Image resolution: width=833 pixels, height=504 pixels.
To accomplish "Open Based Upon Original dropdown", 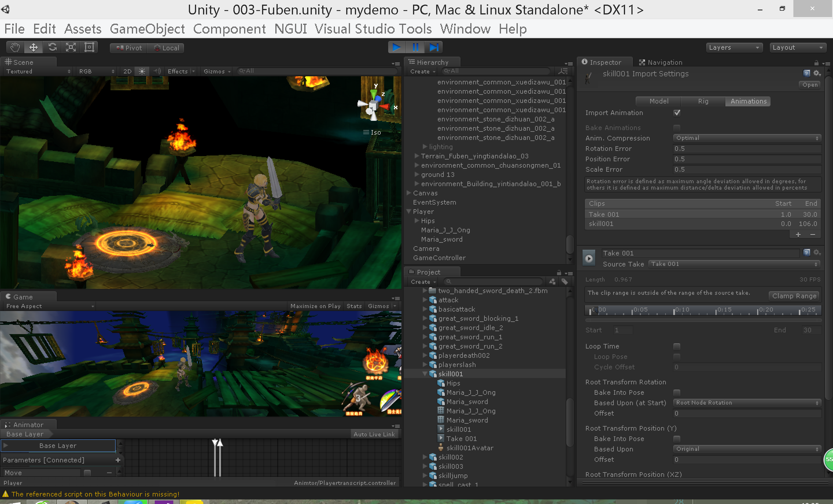I will coord(747,449).
